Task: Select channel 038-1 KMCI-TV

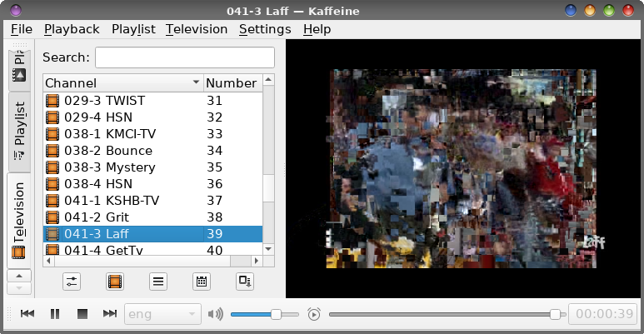Action: tap(152, 134)
